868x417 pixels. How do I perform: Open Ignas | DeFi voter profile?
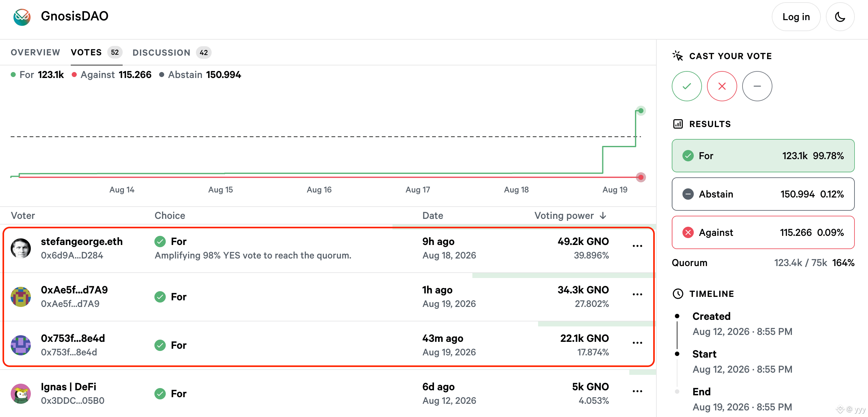[x=69, y=387]
